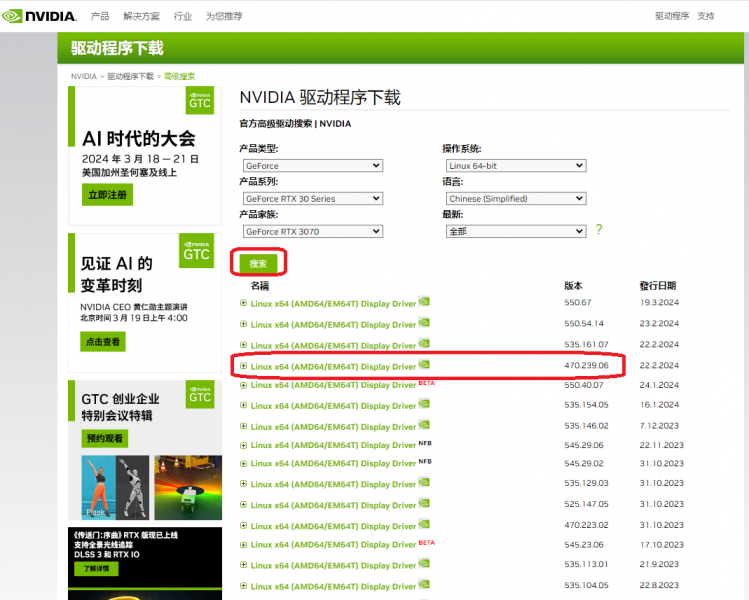Open the 产品类型 GeForce dropdown
This screenshot has width=749, height=600.
(313, 166)
